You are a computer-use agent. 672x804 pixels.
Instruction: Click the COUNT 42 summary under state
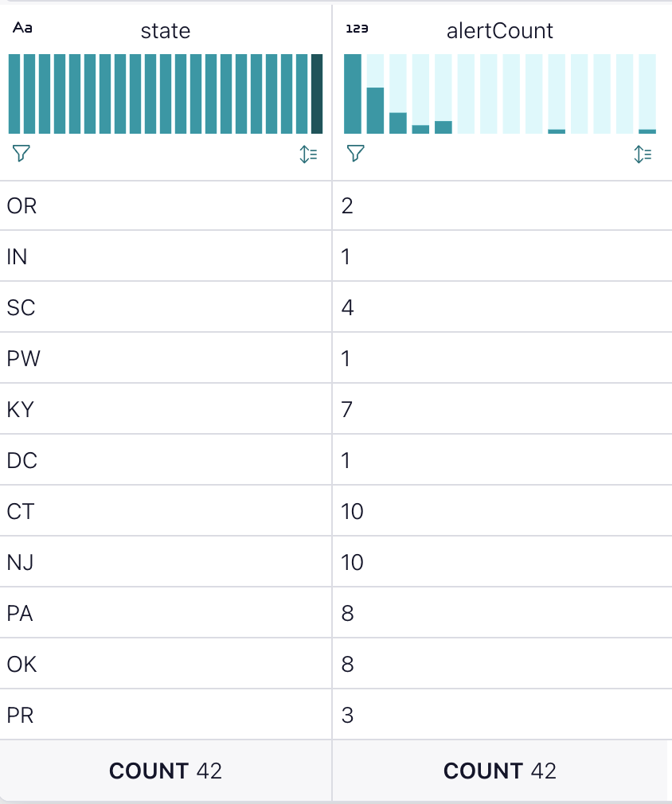click(165, 770)
